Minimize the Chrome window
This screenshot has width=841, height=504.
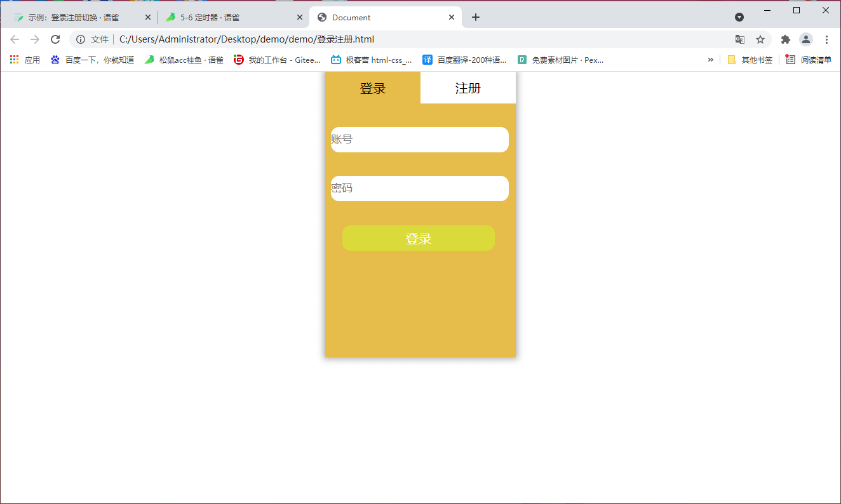coord(767,10)
